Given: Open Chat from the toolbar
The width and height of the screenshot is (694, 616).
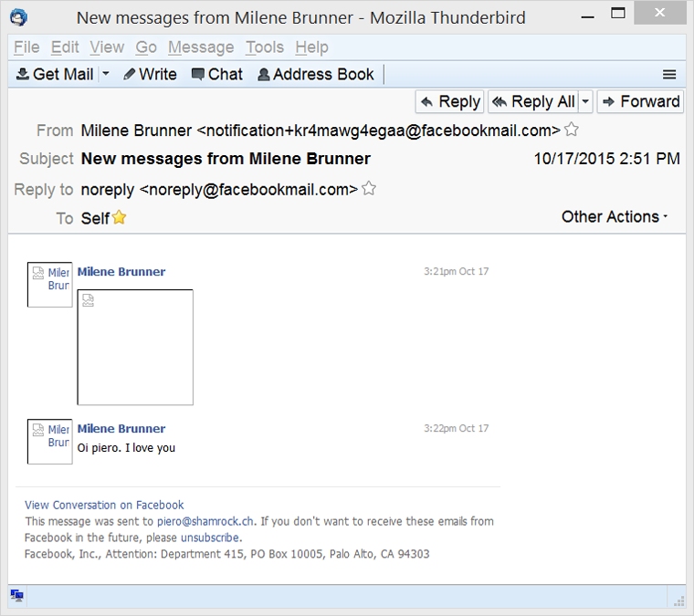Looking at the screenshot, I should (216, 75).
